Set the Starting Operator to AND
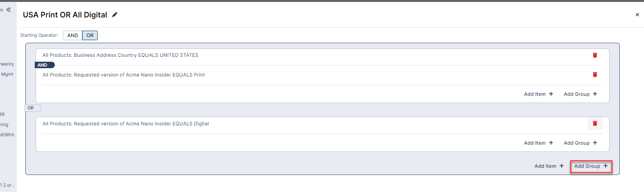 click(73, 36)
